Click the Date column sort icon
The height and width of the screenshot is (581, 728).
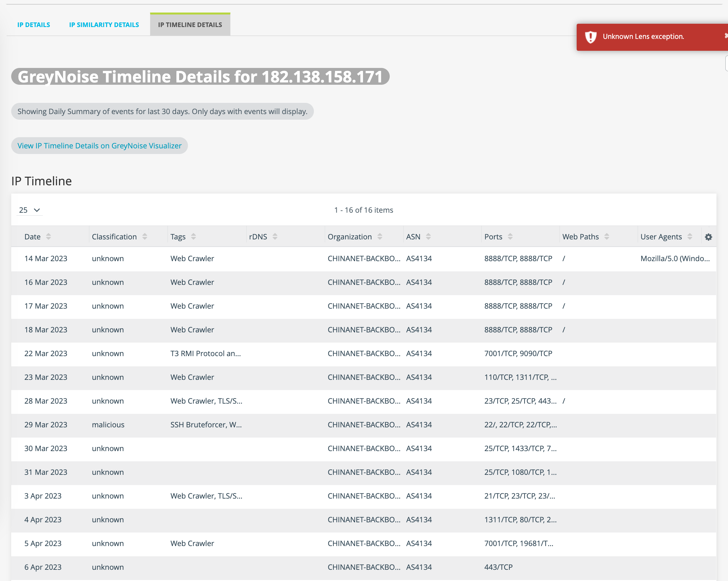[49, 236]
